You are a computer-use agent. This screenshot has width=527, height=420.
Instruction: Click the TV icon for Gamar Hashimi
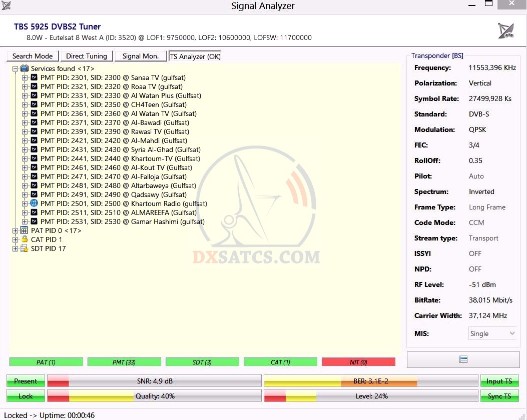pyautogui.click(x=34, y=221)
